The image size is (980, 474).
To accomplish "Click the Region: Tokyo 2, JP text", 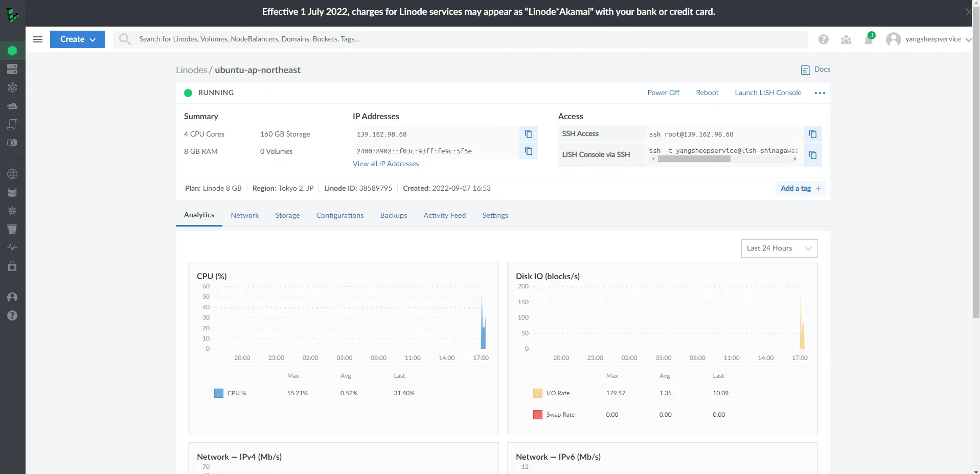I will (x=283, y=189).
